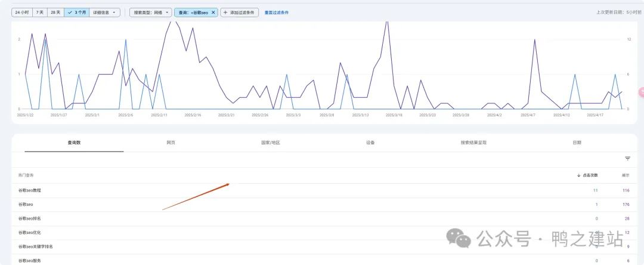Select the 谷歌seo优化 query row
Viewport: 644px width, 265px height.
click(324, 233)
